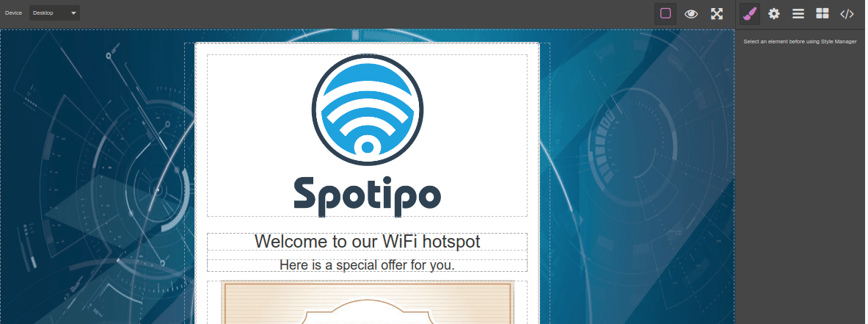Image resolution: width=868 pixels, height=324 pixels.
Task: Open Style Manager paintbrush icon
Action: 750,14
